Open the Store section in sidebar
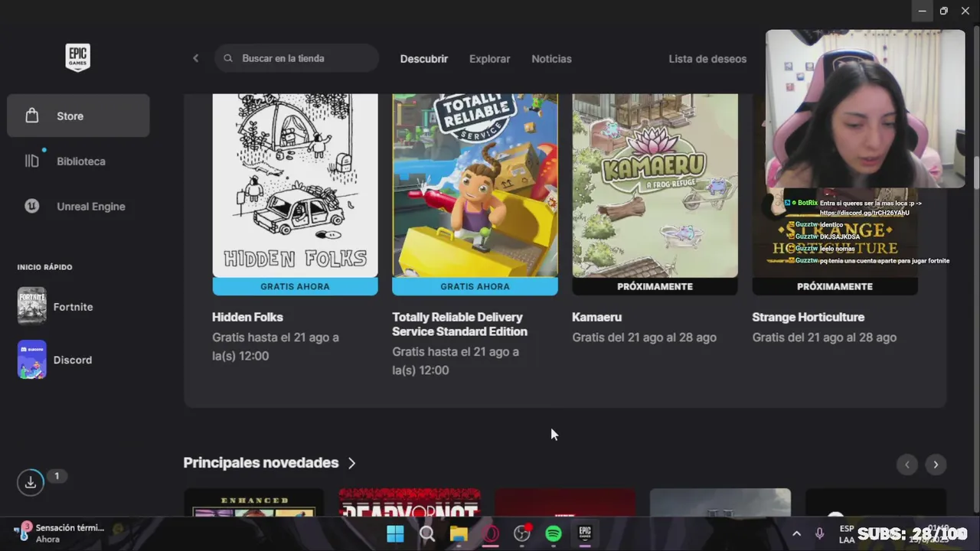 pos(78,116)
